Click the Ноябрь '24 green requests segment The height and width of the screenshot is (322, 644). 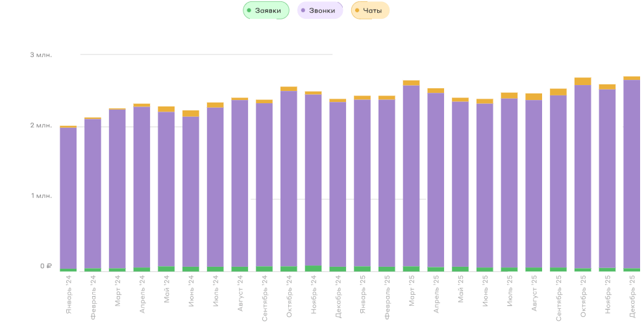[x=314, y=268]
